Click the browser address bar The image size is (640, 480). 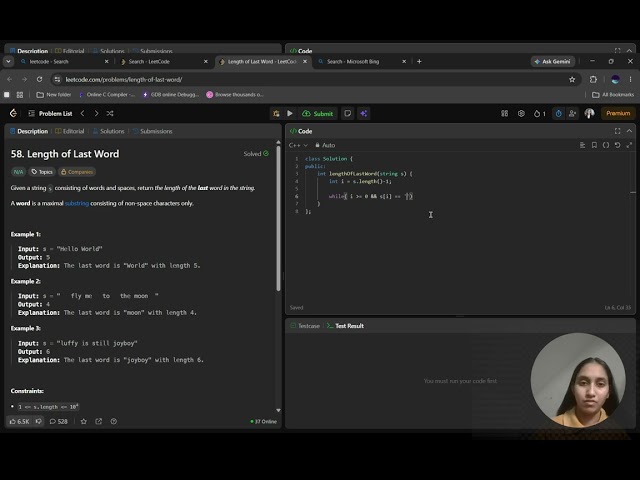(x=314, y=80)
